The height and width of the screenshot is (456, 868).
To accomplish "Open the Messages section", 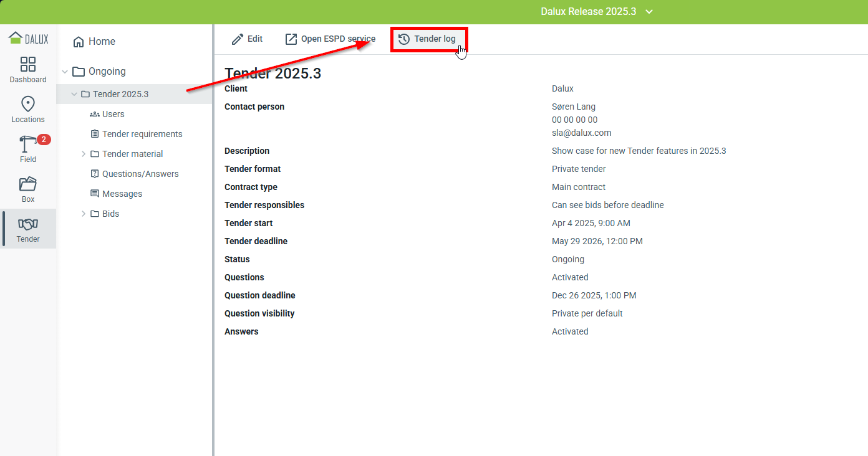I will [x=122, y=194].
